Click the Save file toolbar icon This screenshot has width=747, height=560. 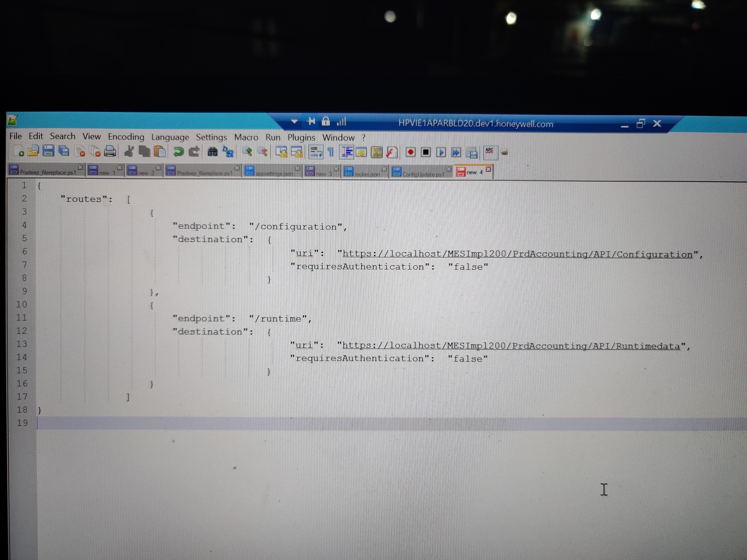pyautogui.click(x=49, y=151)
